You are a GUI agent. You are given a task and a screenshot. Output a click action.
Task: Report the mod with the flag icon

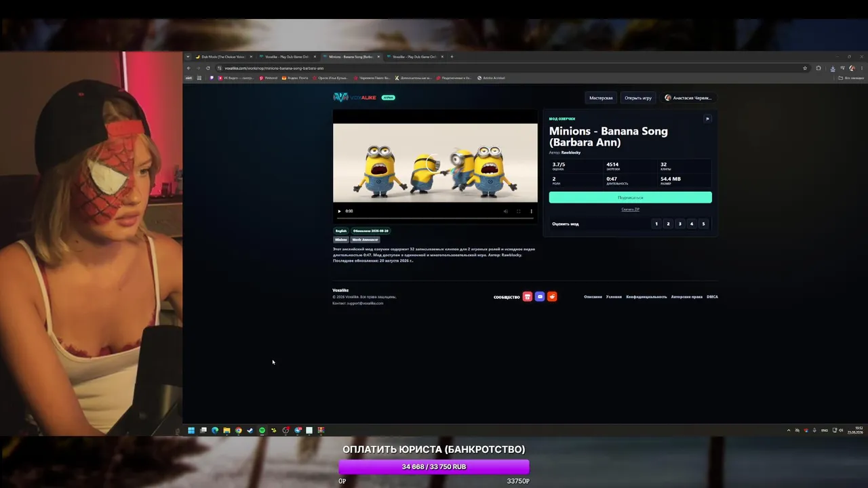click(707, 119)
